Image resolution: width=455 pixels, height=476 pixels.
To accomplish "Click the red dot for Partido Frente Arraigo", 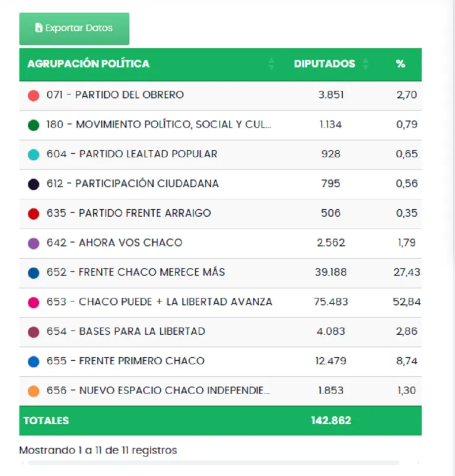I will tap(33, 214).
